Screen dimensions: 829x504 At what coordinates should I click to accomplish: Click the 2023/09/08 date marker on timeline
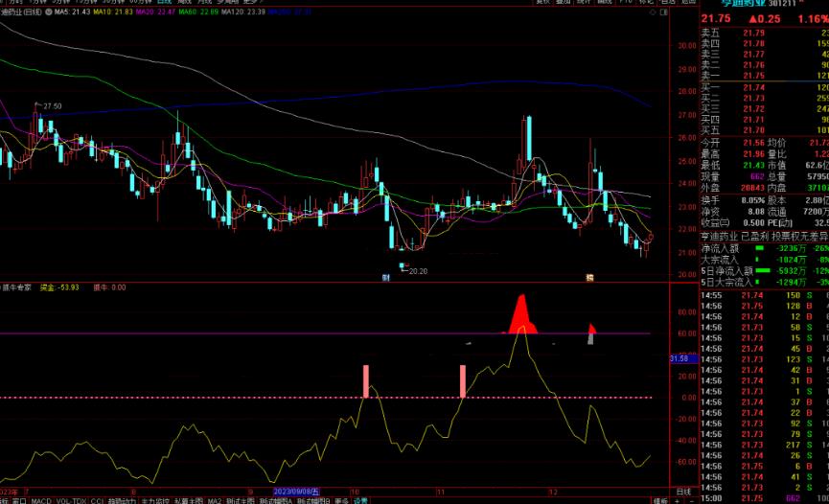pyautogui.click(x=296, y=492)
